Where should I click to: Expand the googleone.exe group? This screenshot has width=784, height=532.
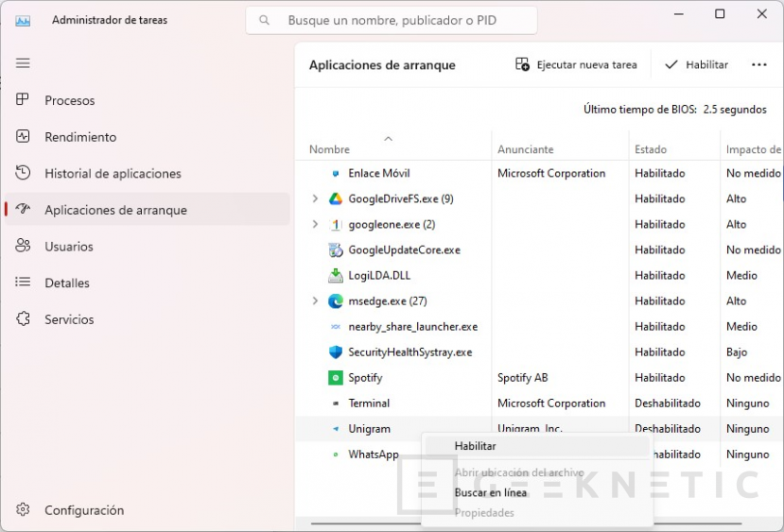tap(315, 225)
